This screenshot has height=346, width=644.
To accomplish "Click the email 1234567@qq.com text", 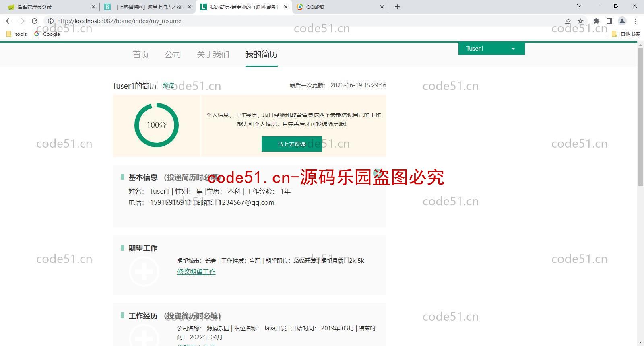I will (x=246, y=202).
